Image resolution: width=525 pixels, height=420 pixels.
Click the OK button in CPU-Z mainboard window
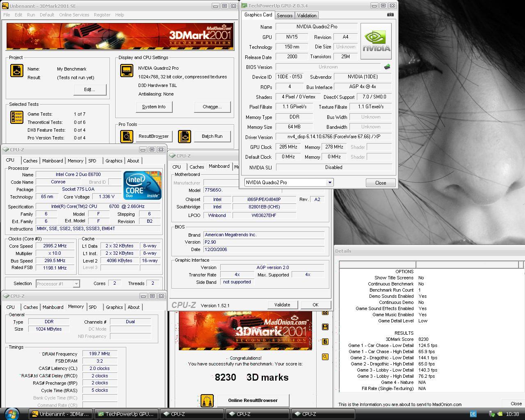click(315, 305)
